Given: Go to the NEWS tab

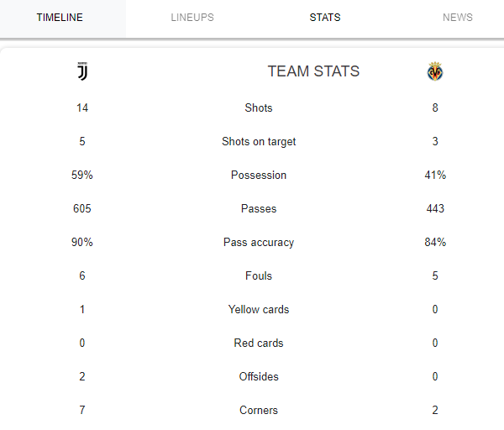Looking at the screenshot, I should point(458,18).
